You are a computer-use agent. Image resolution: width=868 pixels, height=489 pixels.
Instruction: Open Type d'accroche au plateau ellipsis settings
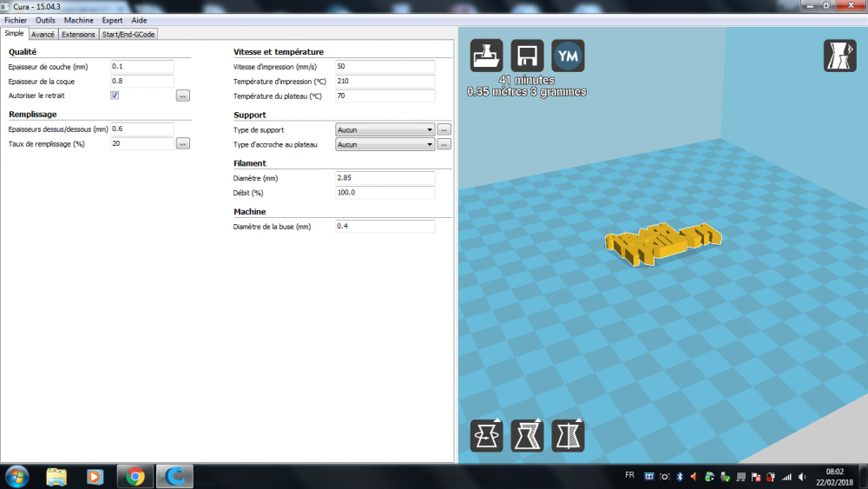444,144
